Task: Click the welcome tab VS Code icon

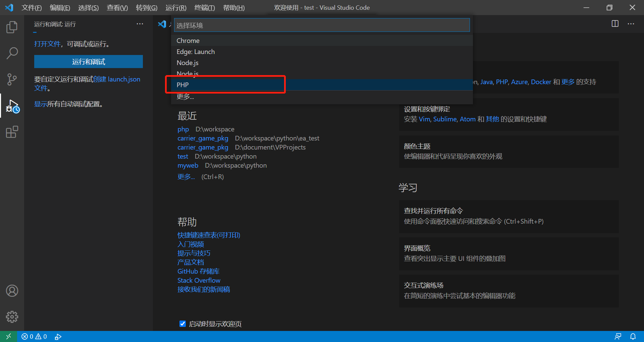Action: [x=162, y=24]
